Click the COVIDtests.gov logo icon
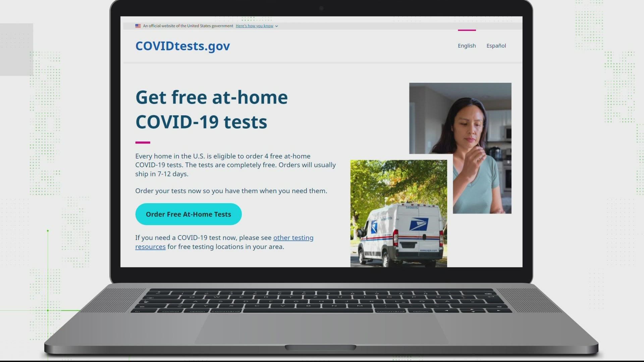644x362 pixels. pyautogui.click(x=183, y=46)
